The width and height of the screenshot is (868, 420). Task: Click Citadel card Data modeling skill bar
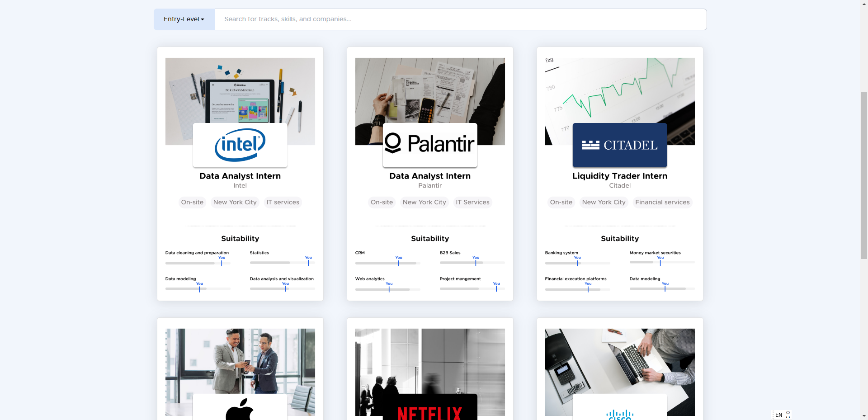(x=662, y=289)
